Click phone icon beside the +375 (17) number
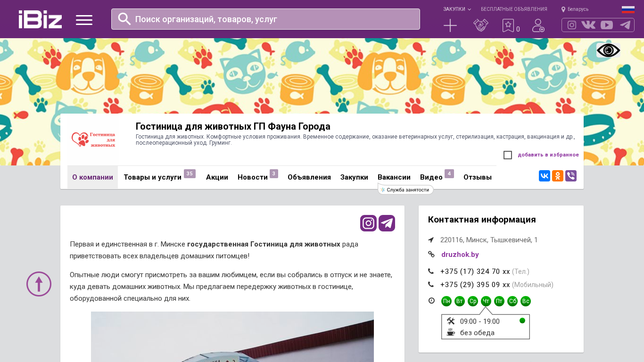The width and height of the screenshot is (644, 362). (x=431, y=271)
